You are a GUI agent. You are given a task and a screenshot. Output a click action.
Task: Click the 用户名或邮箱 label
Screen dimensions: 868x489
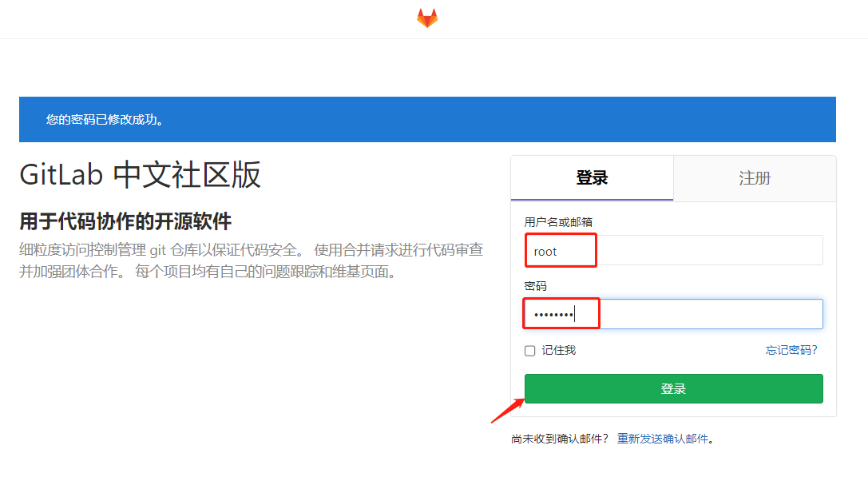tap(558, 222)
